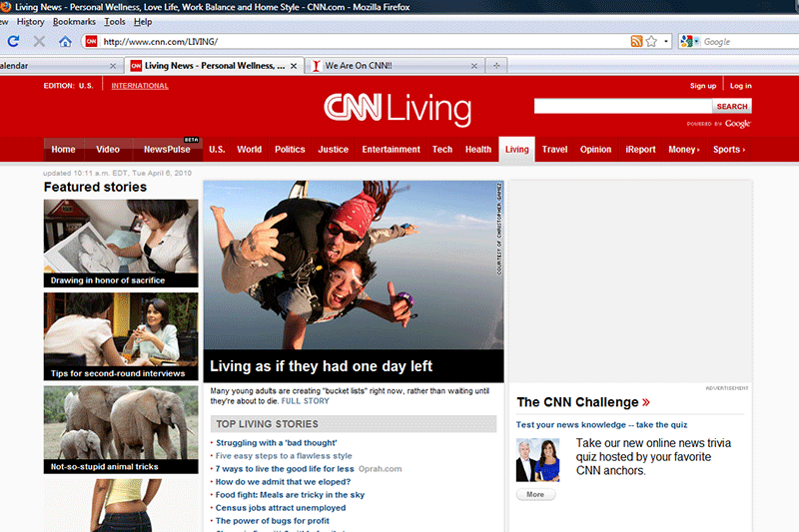
Task: Open the World news section
Action: [x=249, y=149]
